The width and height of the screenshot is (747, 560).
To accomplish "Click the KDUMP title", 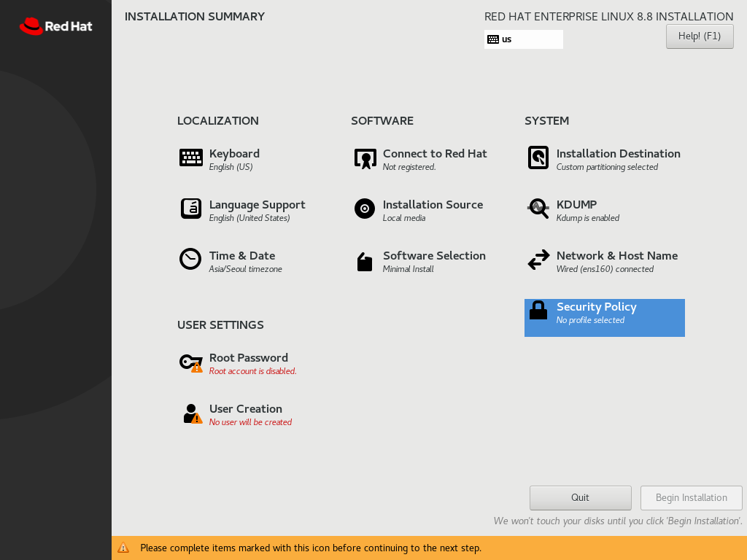I will pyautogui.click(x=576, y=205).
